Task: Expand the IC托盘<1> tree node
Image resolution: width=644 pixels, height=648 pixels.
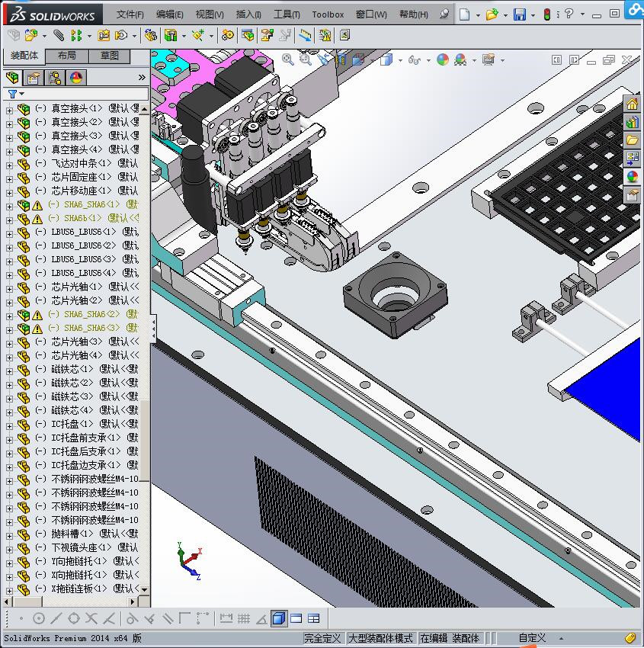Action: click(x=9, y=425)
